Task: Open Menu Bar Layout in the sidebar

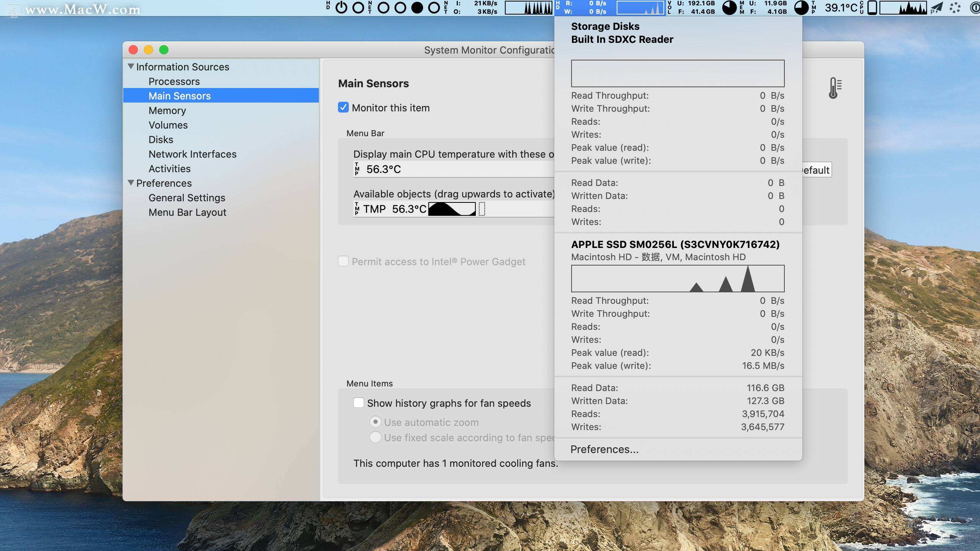Action: [221, 212]
